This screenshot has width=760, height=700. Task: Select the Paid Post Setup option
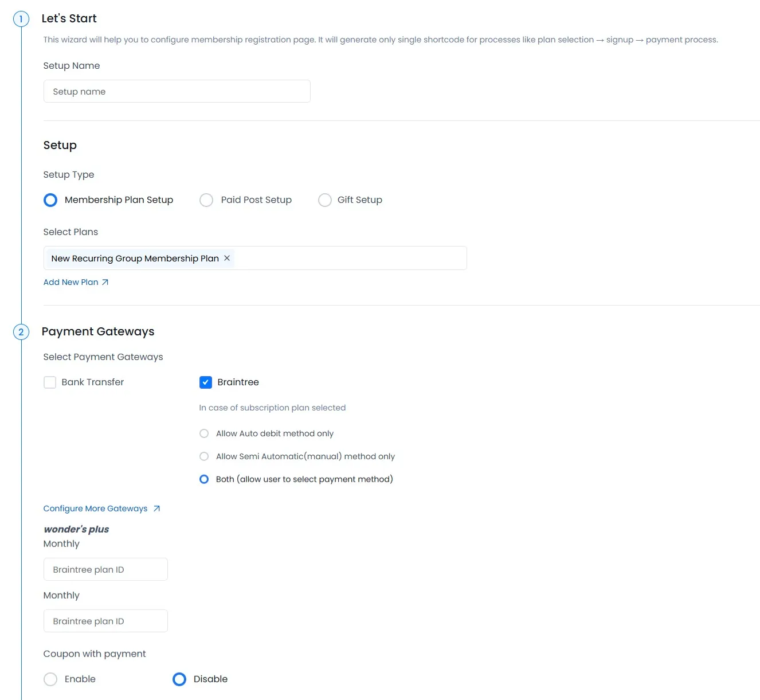tap(206, 200)
